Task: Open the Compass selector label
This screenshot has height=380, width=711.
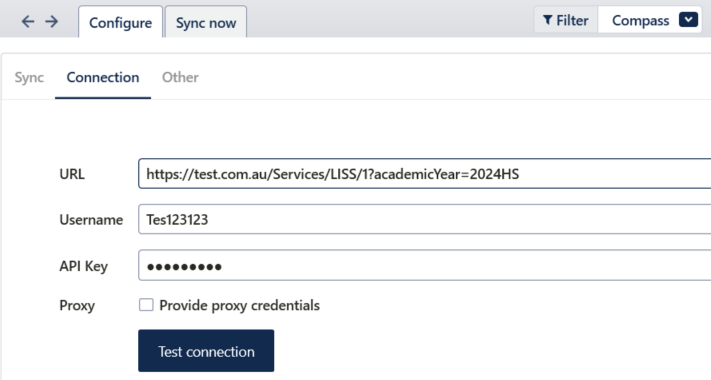Action: pos(640,20)
